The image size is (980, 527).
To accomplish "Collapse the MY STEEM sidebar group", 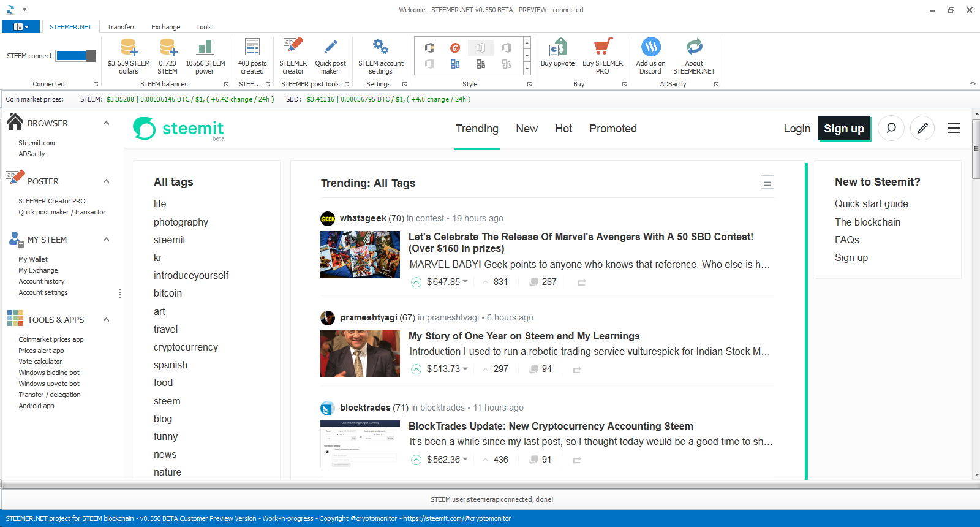I will pyautogui.click(x=106, y=240).
